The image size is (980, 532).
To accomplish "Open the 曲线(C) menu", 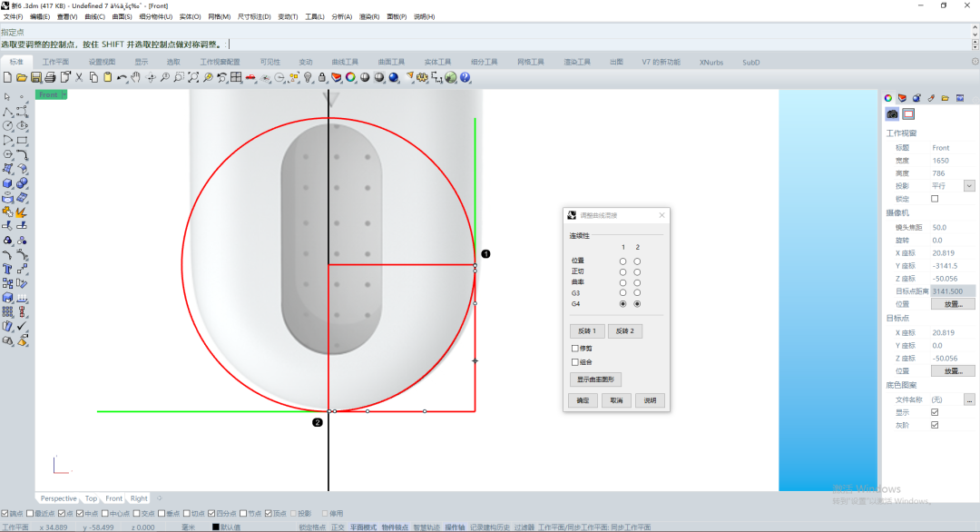I will (x=94, y=16).
